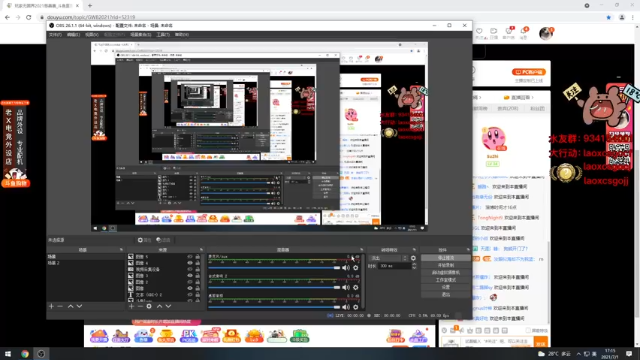Click the transition duration 300 ms stepper arrows
The width and height of the screenshot is (640, 360).
point(414,266)
